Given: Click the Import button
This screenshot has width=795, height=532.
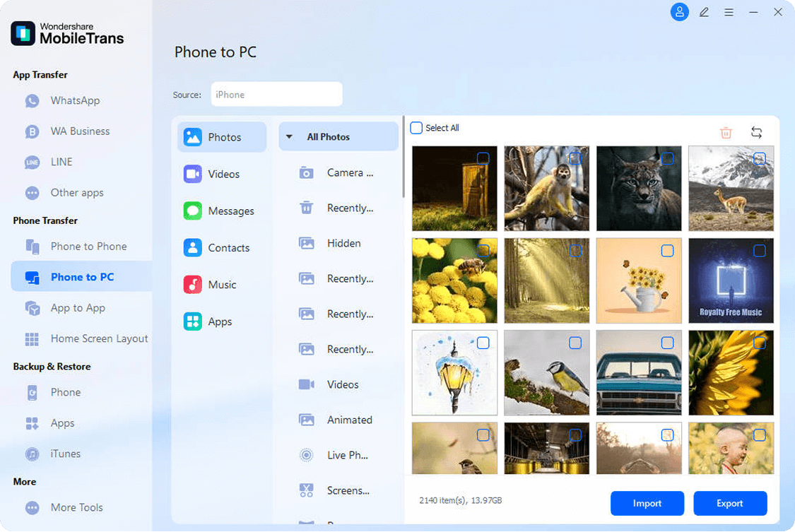Looking at the screenshot, I should tap(647, 503).
